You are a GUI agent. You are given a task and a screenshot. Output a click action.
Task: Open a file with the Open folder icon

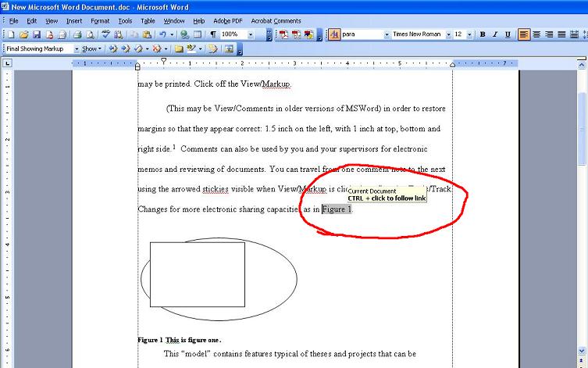(x=24, y=34)
